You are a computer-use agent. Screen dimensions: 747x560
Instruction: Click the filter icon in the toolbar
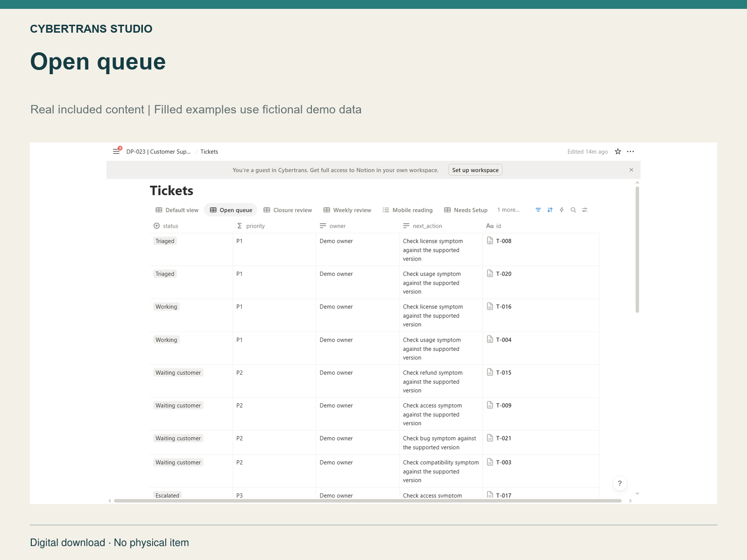click(x=538, y=210)
